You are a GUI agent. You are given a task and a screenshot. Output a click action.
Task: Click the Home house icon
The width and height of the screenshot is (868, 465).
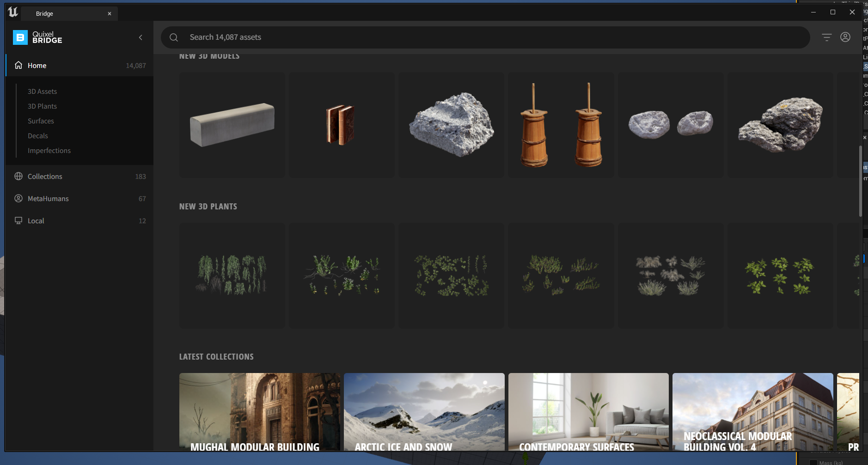pyautogui.click(x=18, y=65)
